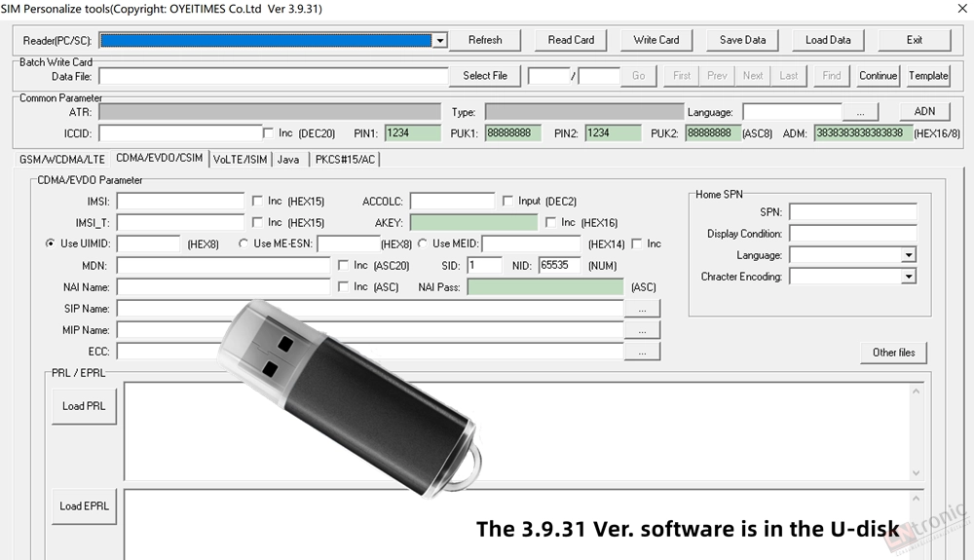This screenshot has width=974, height=560.
Task: Focus the IMSI input field
Action: [180, 202]
